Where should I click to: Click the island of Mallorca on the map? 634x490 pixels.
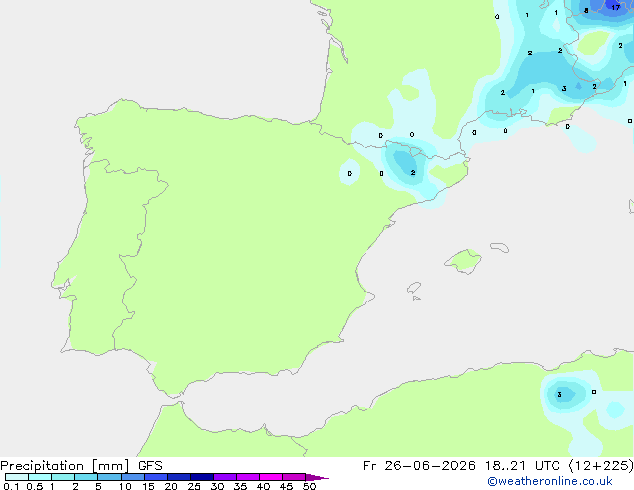(463, 262)
